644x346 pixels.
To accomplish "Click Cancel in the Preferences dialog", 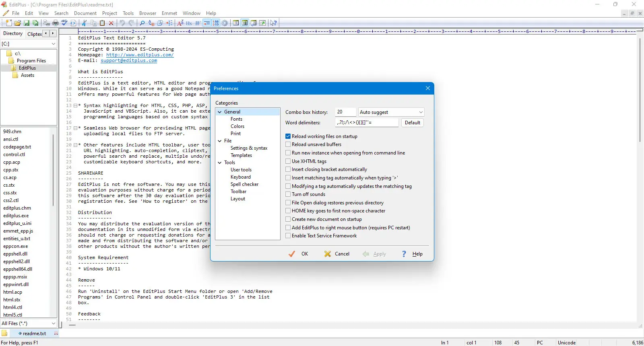I will coord(337,254).
